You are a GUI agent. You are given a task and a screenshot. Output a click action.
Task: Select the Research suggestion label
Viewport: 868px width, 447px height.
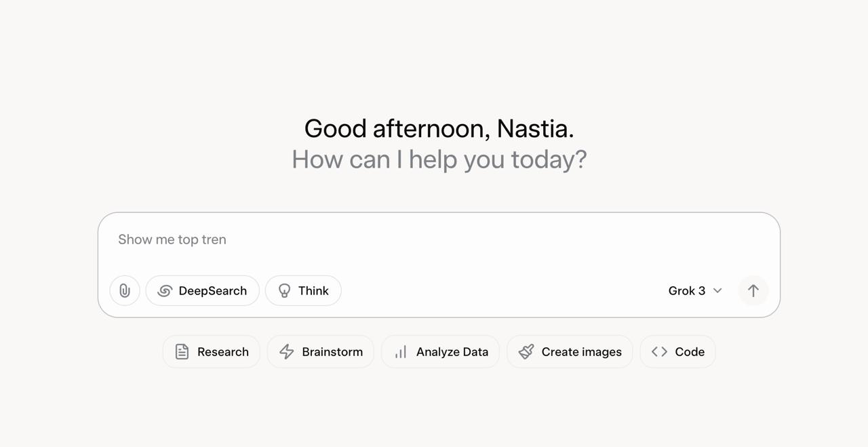tap(222, 352)
